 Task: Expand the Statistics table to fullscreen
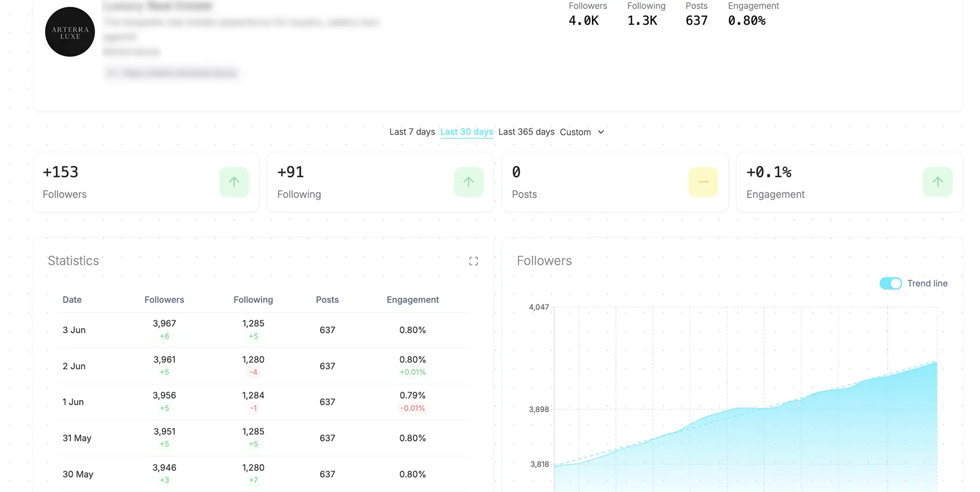click(473, 261)
